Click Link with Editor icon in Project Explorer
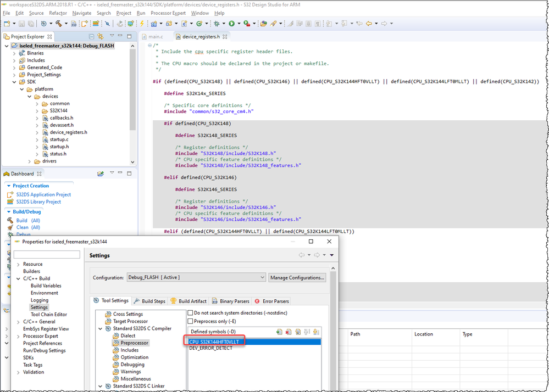The height and width of the screenshot is (392, 549). pos(101,37)
